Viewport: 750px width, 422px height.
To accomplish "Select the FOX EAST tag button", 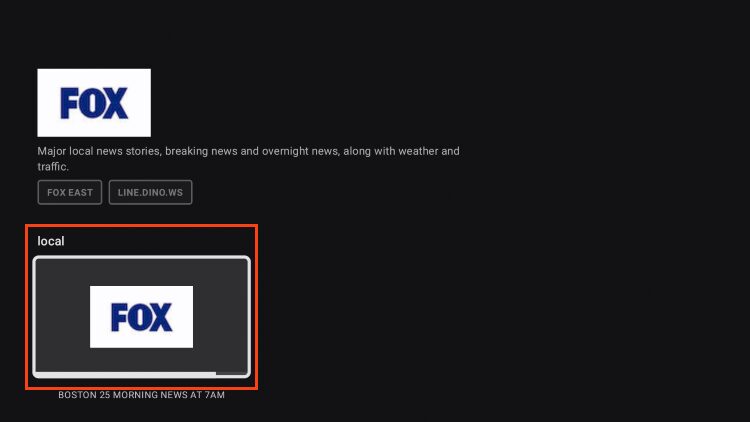I will (70, 192).
